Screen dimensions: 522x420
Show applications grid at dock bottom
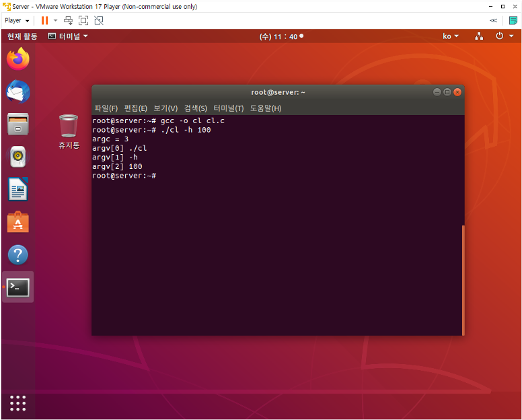(18, 403)
